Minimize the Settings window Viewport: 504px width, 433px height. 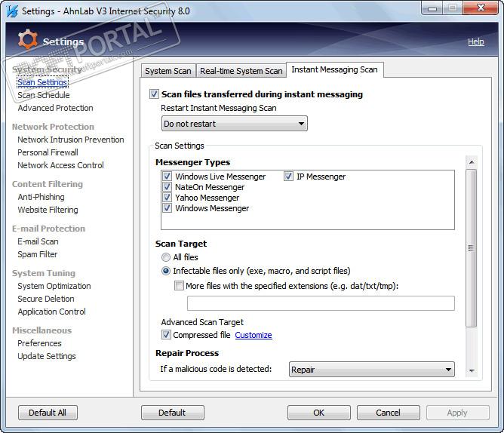point(432,8)
